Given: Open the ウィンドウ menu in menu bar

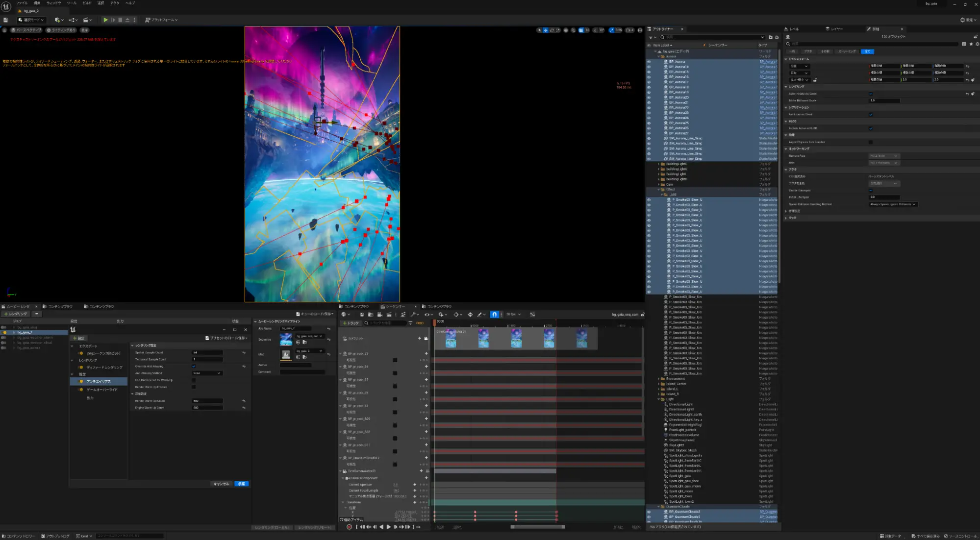Looking at the screenshot, I should point(53,3).
